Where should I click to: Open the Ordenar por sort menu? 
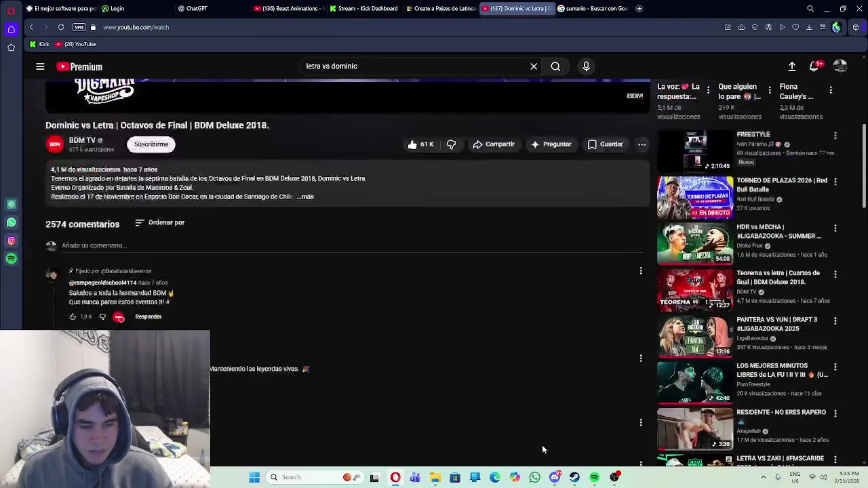point(160,222)
